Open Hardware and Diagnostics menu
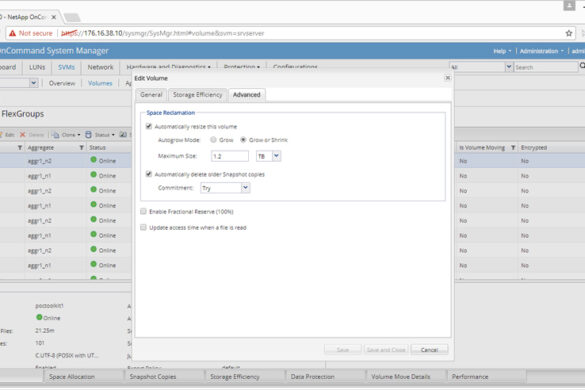Screen dimensions: 585x390 tap(168, 67)
